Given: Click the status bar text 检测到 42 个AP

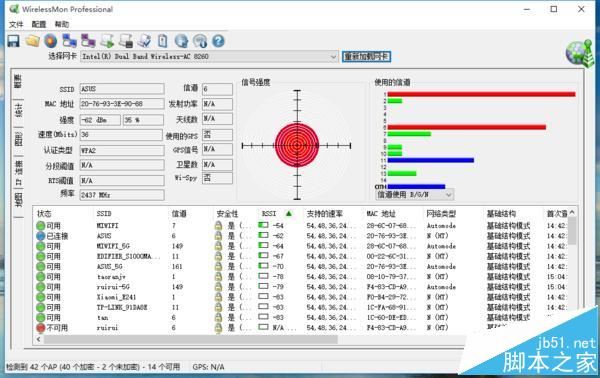Looking at the screenshot, I should click(93, 367).
